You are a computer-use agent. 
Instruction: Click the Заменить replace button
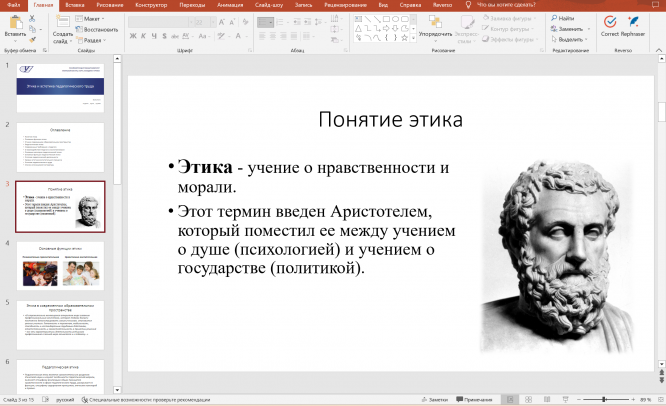tap(570, 29)
